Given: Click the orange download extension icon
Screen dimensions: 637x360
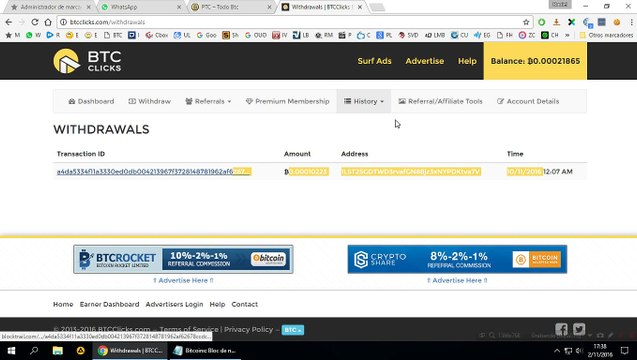Looking at the screenshot, I should point(557,22).
